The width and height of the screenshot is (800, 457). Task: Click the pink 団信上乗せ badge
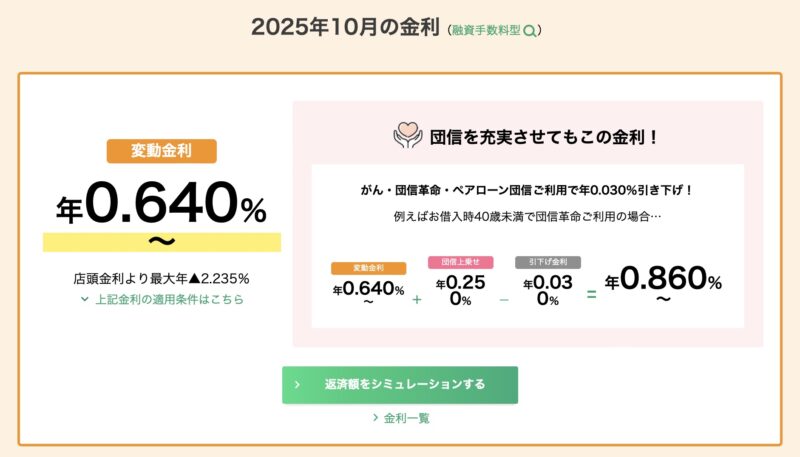click(460, 262)
